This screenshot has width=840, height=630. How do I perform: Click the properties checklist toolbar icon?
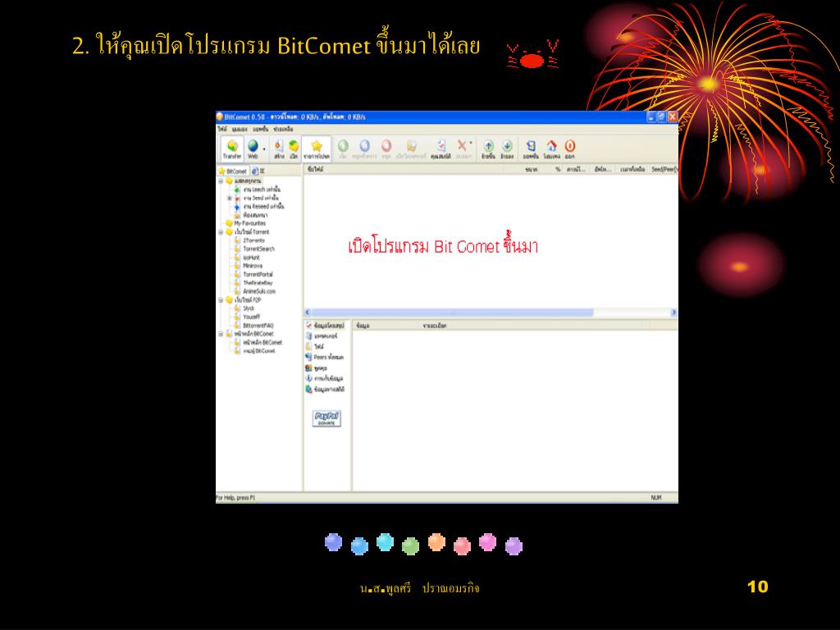(x=441, y=148)
